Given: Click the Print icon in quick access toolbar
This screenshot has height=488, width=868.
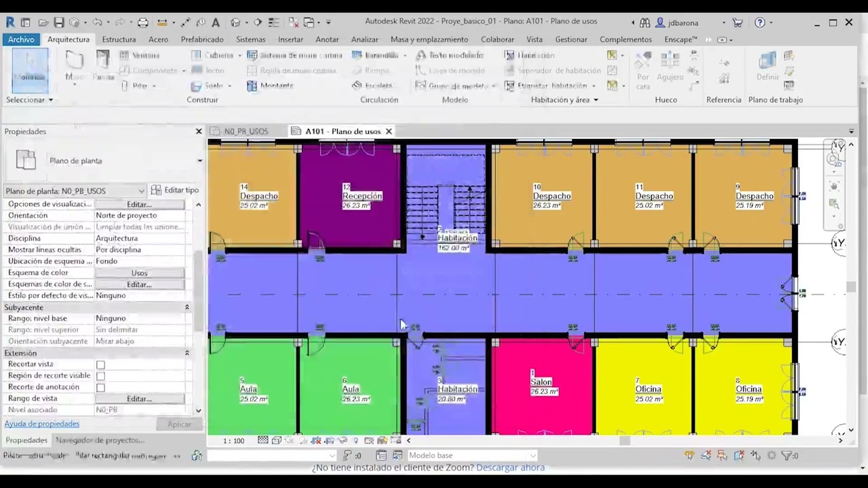Looking at the screenshot, I should coord(142,22).
